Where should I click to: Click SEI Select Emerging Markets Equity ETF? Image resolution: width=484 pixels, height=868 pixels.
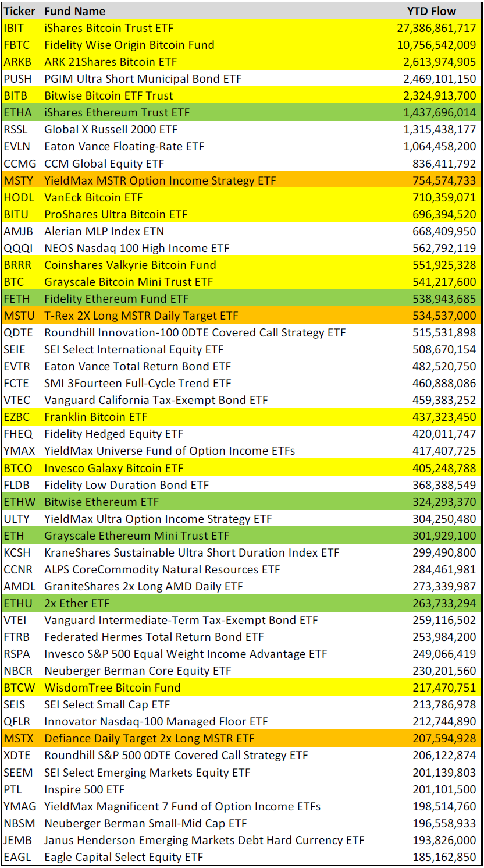tap(147, 773)
